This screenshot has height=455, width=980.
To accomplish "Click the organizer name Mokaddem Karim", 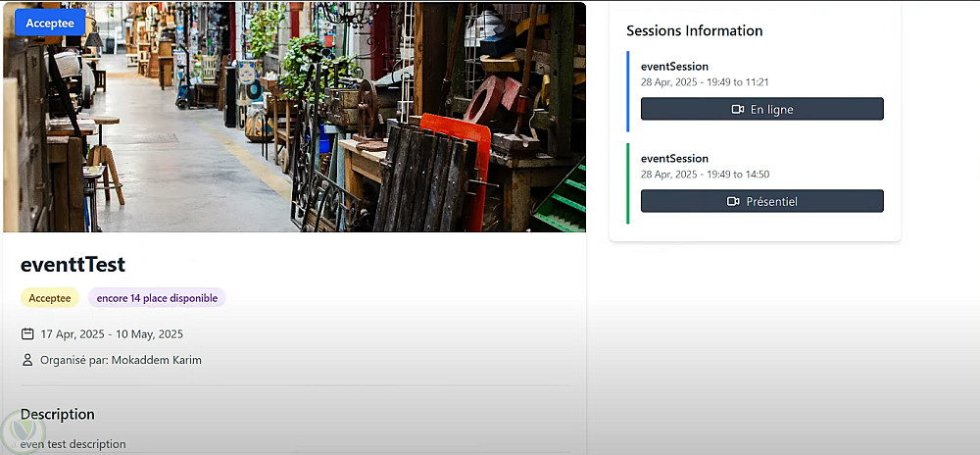I will click(x=156, y=360).
